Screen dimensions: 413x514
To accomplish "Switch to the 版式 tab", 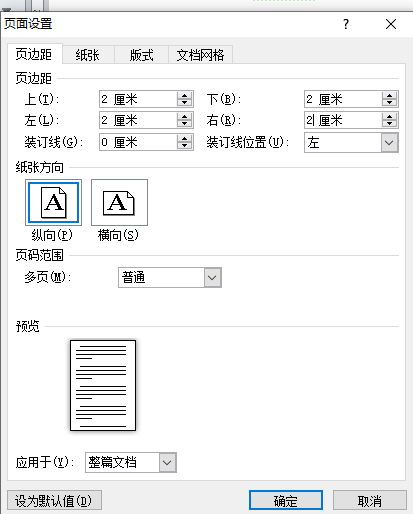I will click(x=141, y=55).
